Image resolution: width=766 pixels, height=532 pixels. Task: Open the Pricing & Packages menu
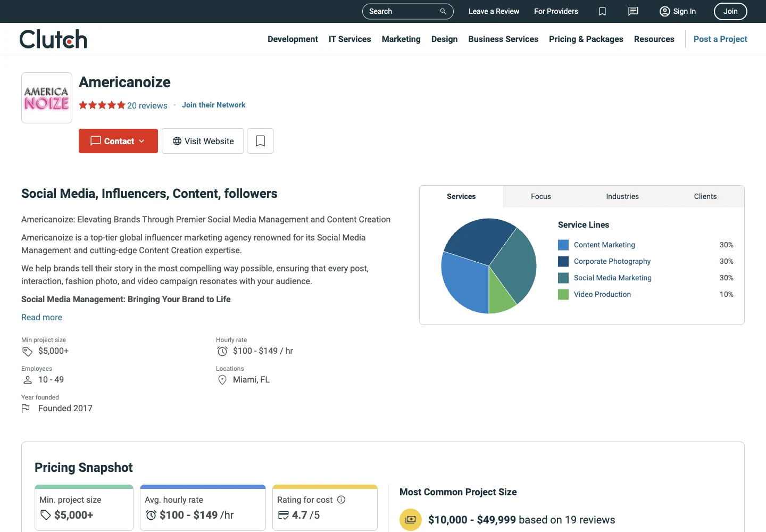pos(586,39)
